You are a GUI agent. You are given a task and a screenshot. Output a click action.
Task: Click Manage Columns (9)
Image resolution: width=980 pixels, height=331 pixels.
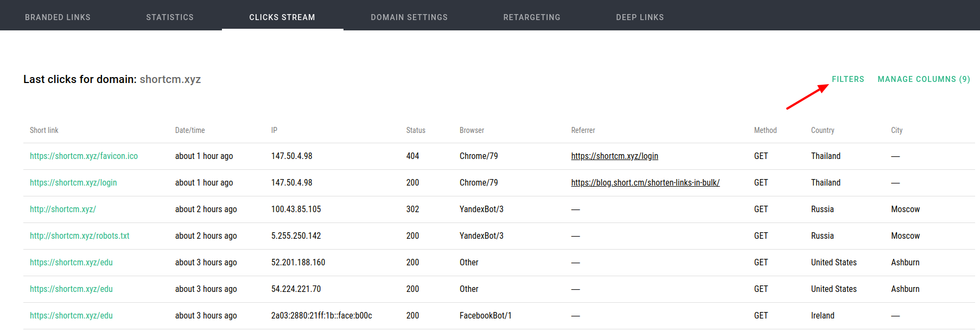924,79
